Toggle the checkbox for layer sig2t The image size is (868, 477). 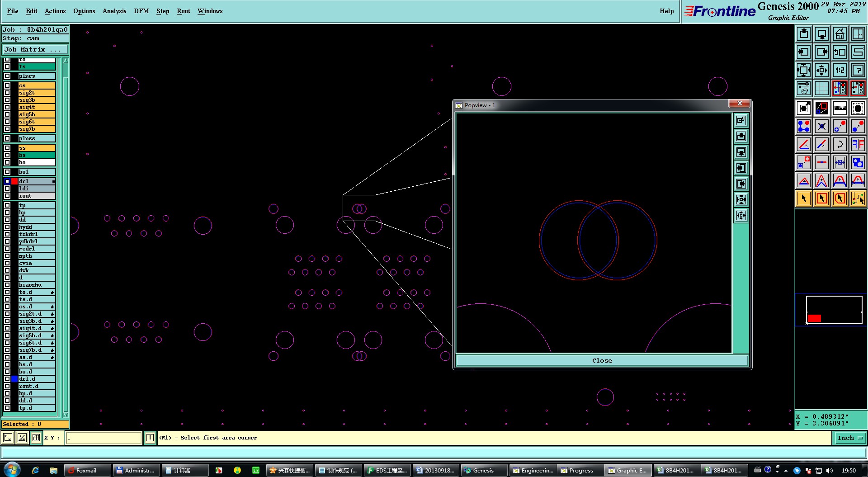pyautogui.click(x=7, y=93)
